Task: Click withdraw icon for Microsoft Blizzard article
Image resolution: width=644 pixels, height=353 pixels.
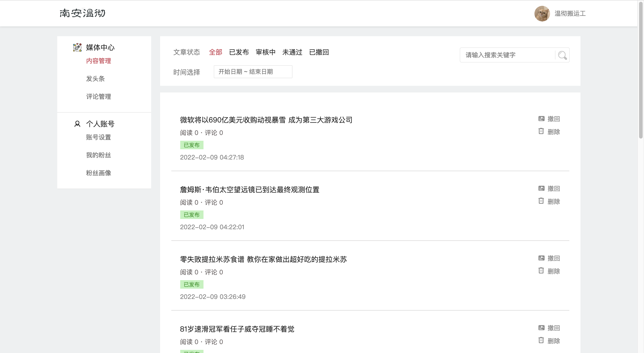Action: pyautogui.click(x=541, y=119)
